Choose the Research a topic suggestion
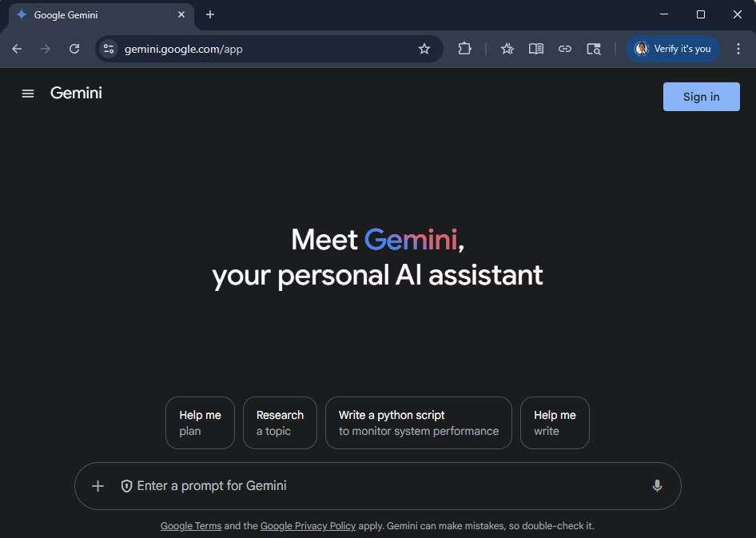This screenshot has width=756, height=538. tap(280, 423)
